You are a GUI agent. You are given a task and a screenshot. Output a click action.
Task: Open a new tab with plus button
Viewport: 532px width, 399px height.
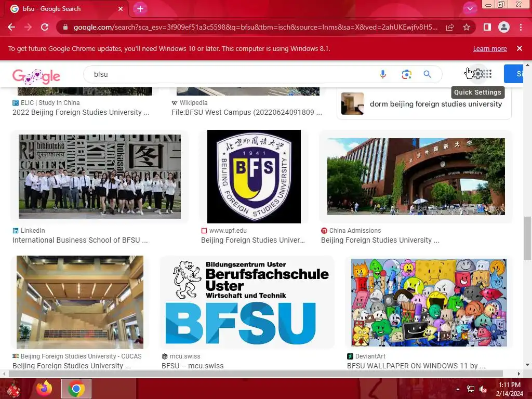(x=140, y=9)
